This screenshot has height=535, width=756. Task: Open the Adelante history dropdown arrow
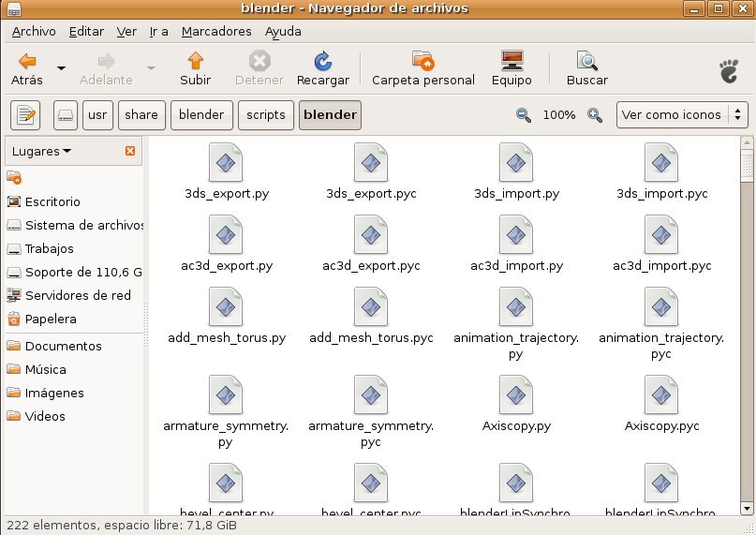[151, 68]
